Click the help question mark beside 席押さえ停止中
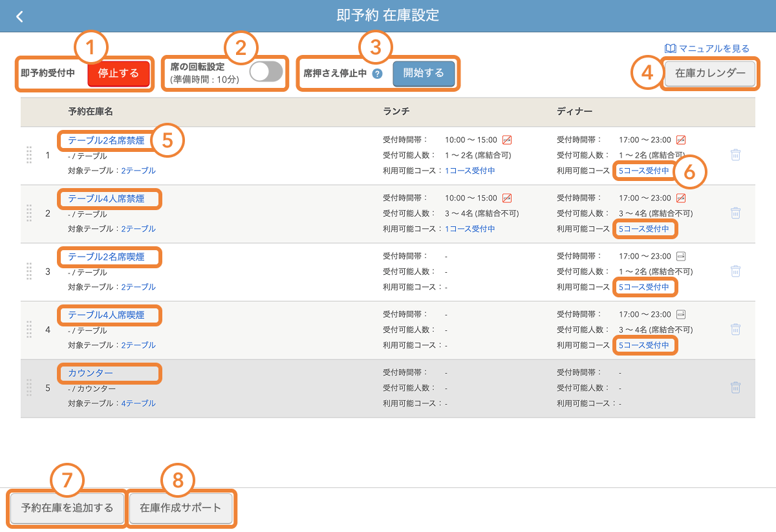Viewport: 776px width, 532px height. 378,74
